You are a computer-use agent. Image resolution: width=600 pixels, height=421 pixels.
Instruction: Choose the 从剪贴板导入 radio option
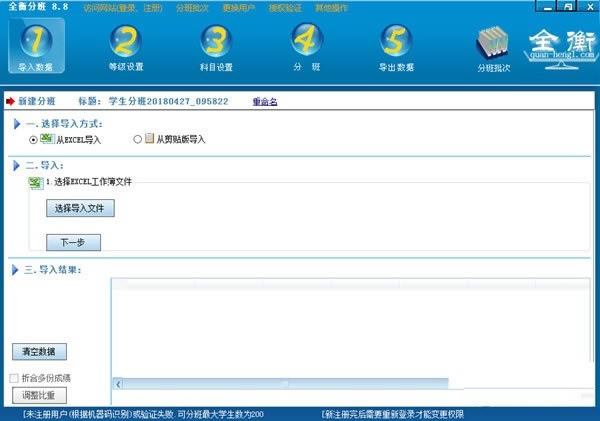pos(138,140)
